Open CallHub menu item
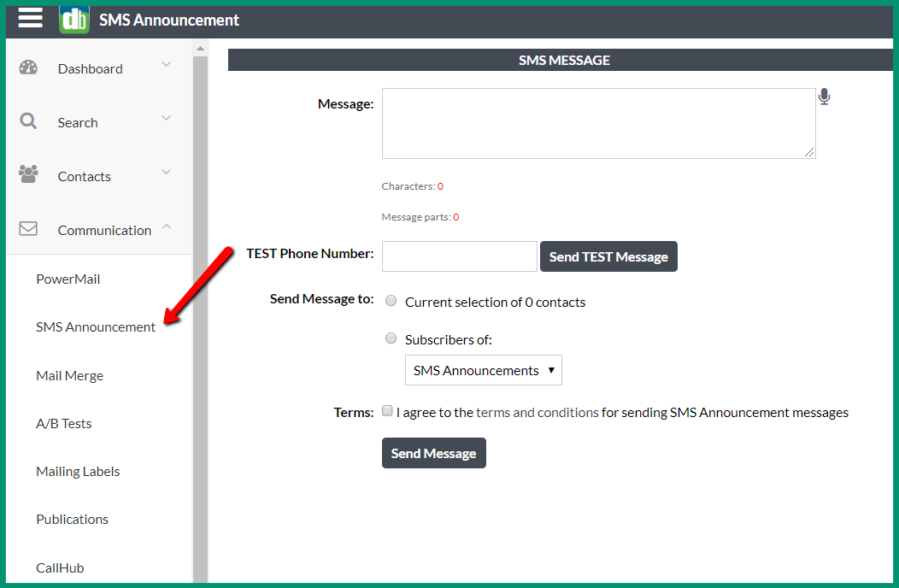The height and width of the screenshot is (588, 899). (60, 568)
